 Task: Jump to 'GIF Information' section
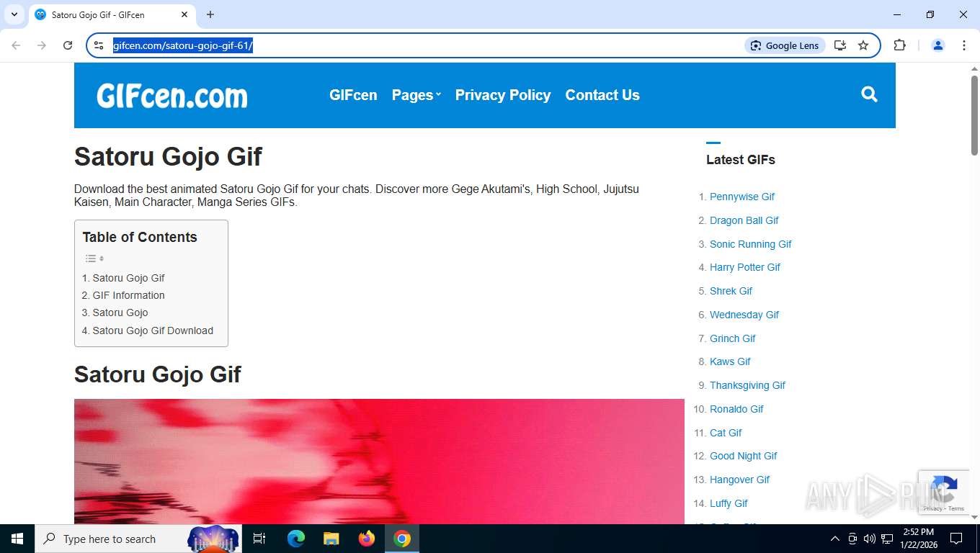123,295
